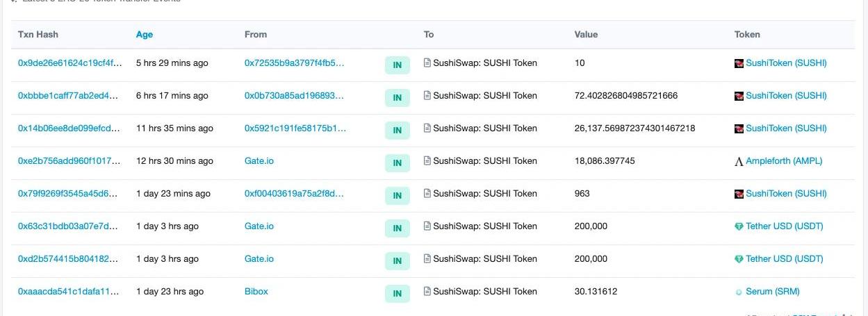
Task: Open transaction 0x9de26e61624c19cf4f
Action: click(69, 63)
